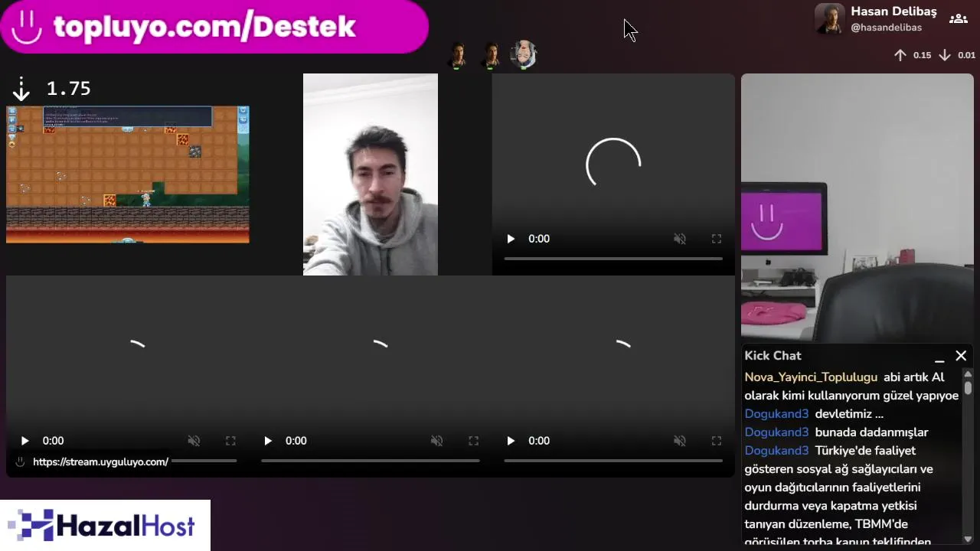Click the Hasan Delibaş name label
Screen dimensions: 980x551
pos(893,11)
